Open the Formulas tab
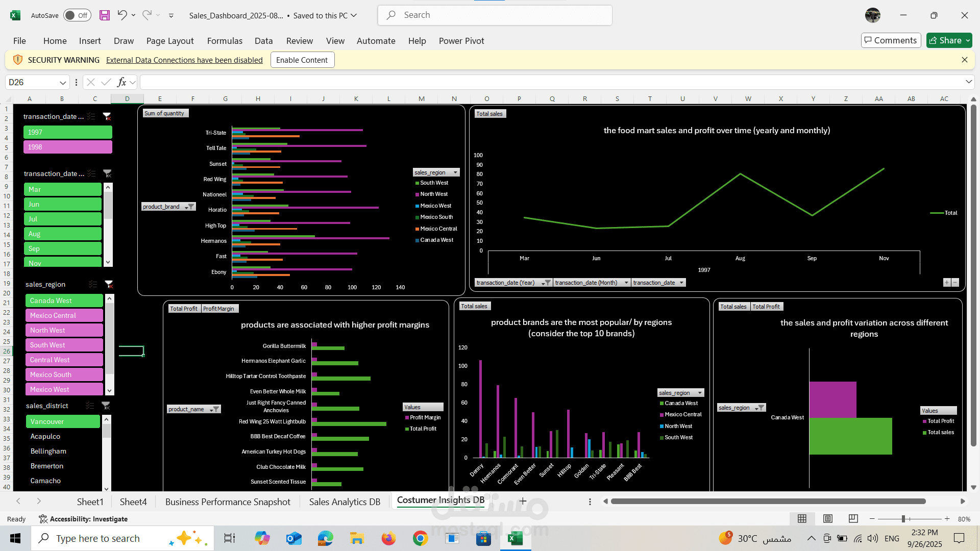Screen dimensions: 980x551 (225, 41)
